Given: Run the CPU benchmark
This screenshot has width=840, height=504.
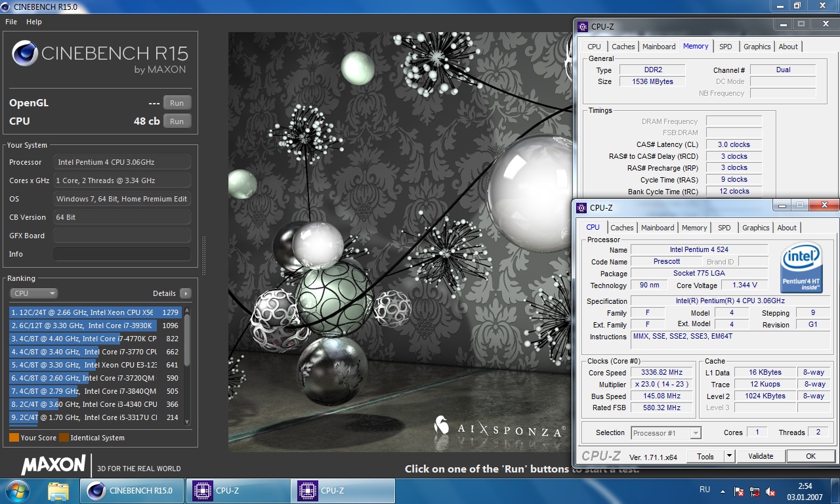Looking at the screenshot, I should coord(177,121).
